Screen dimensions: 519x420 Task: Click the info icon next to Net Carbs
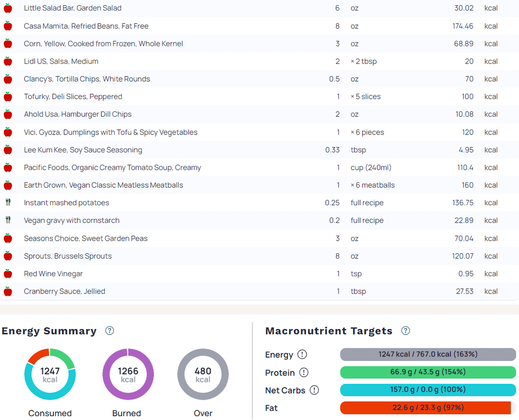tap(314, 390)
